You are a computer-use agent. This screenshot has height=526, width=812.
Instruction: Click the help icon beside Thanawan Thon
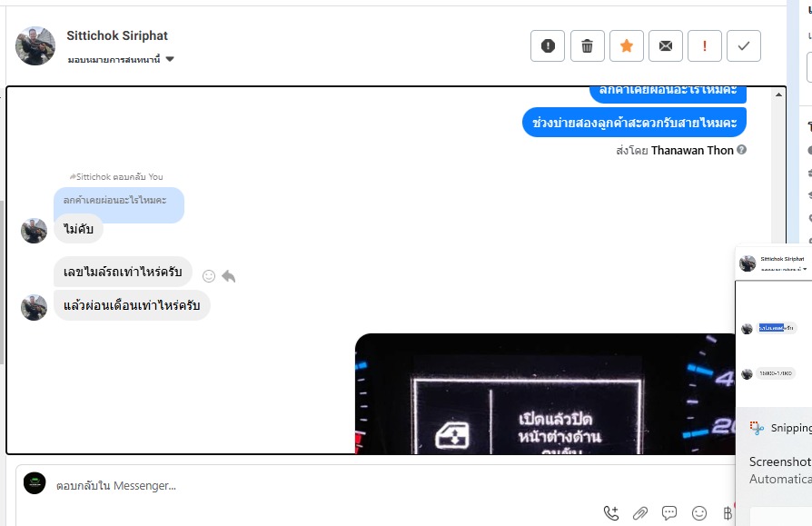click(741, 150)
